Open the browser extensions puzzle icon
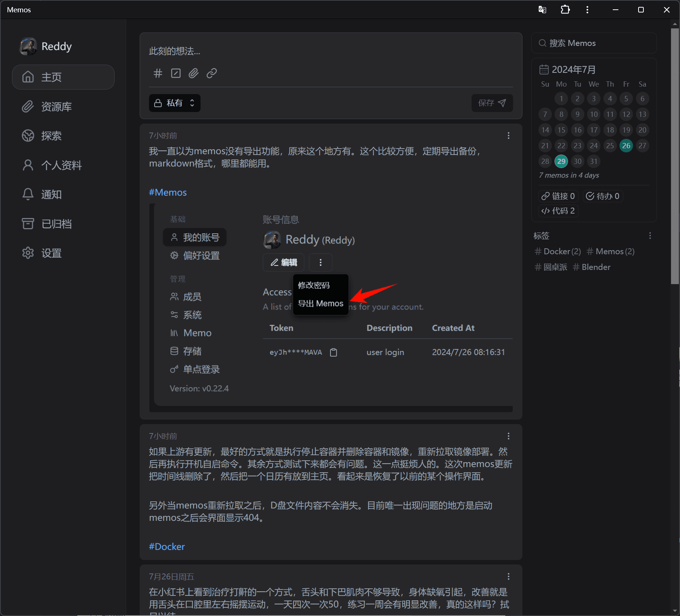The width and height of the screenshot is (680, 616). pyautogui.click(x=565, y=10)
